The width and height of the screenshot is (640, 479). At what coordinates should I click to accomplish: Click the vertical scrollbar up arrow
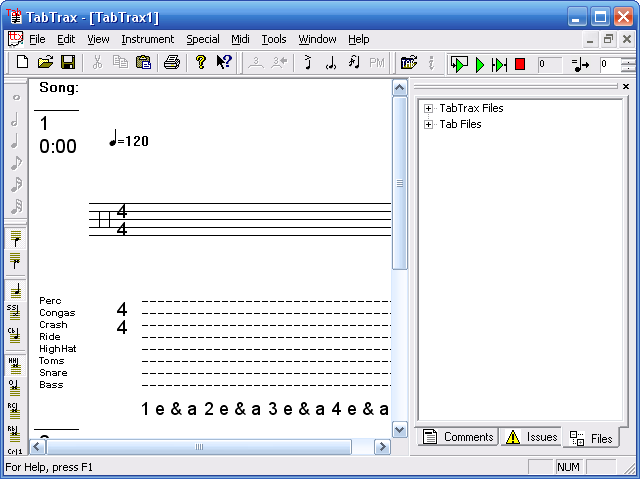point(400,88)
